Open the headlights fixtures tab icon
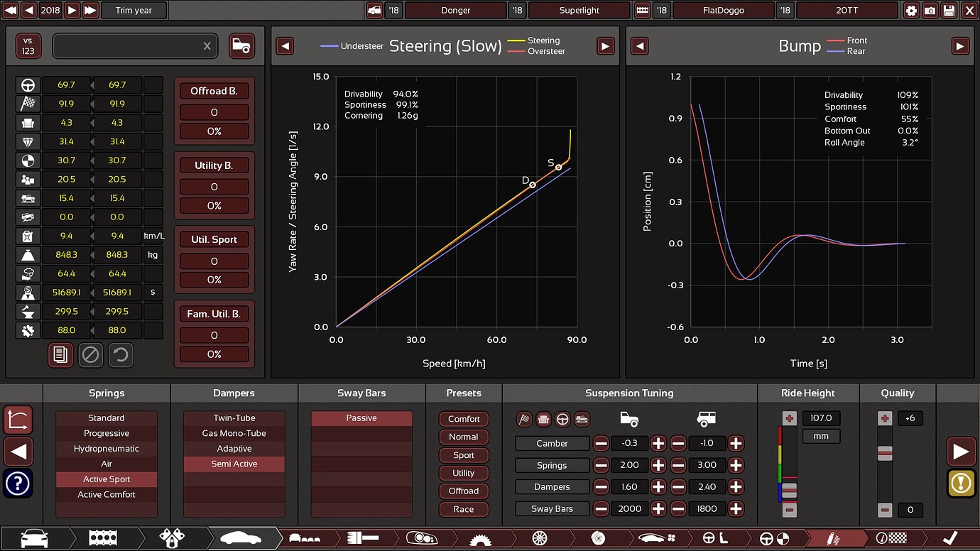Viewport: 980px width, 551px height. [x=421, y=538]
